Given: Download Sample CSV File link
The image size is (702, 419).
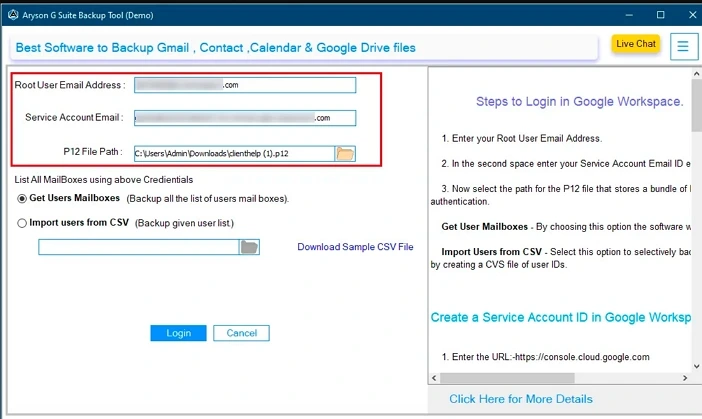Looking at the screenshot, I should 355,247.
